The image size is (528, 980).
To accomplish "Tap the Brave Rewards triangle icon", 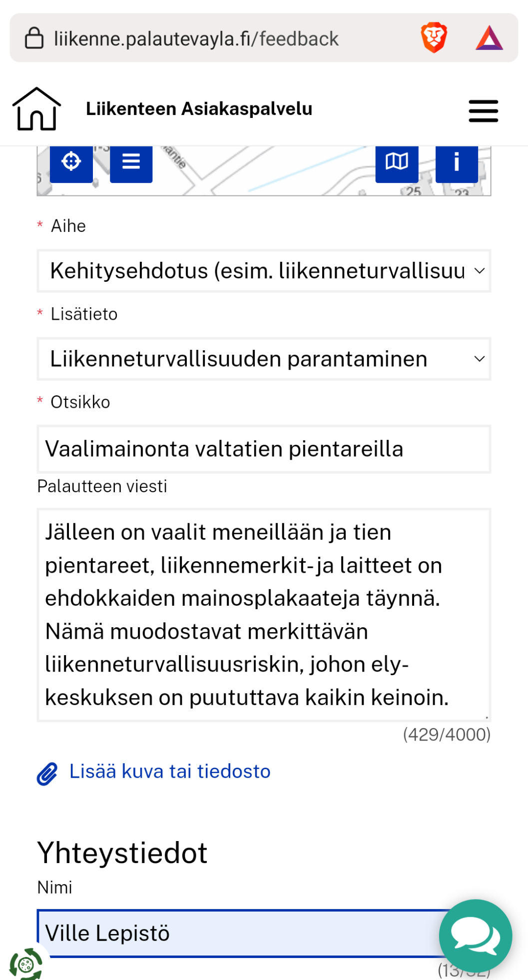I will (489, 38).
